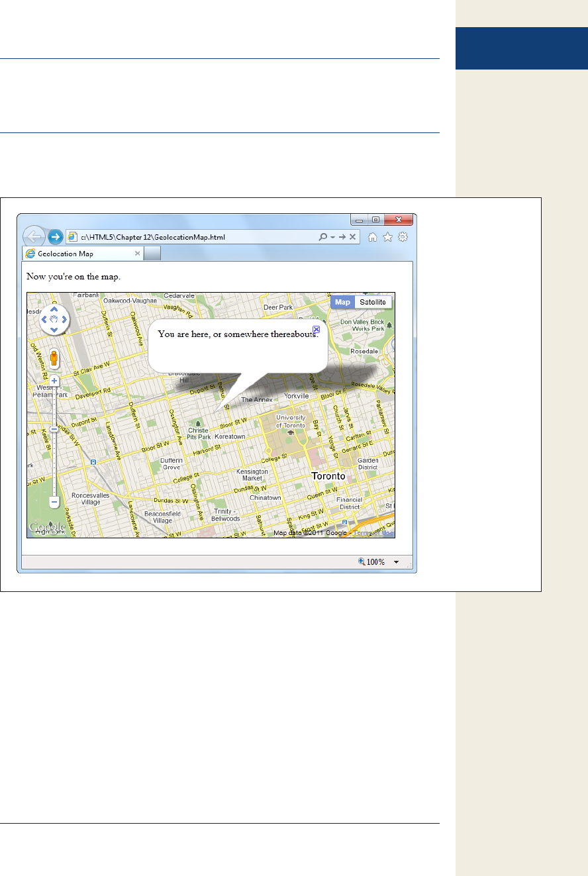The width and height of the screenshot is (588, 876).
Task: Click the window resize grip in status bar
Action: 408,564
